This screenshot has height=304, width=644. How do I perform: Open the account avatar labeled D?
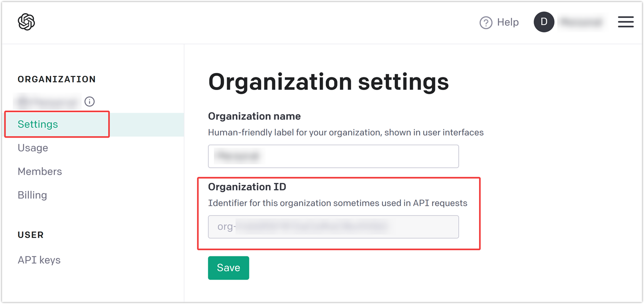[x=544, y=22]
